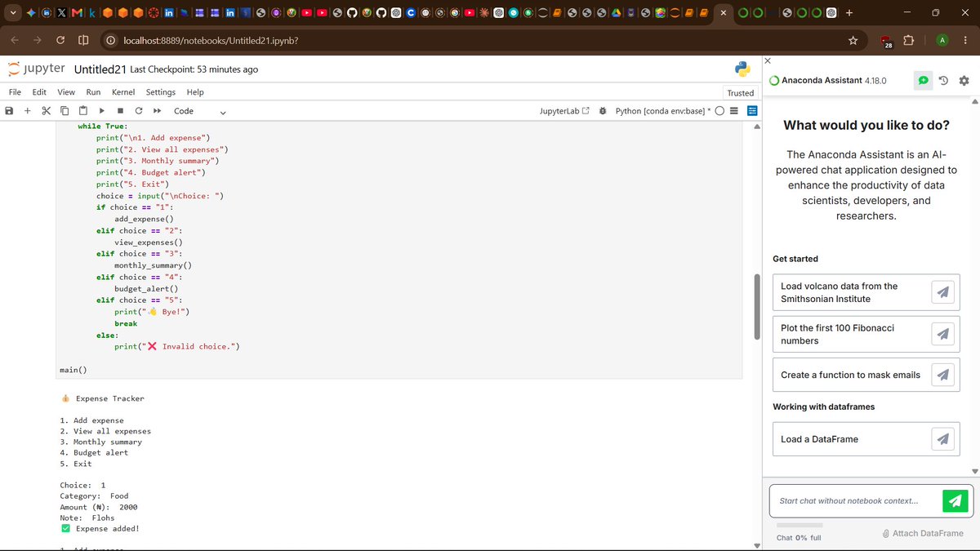Image resolution: width=980 pixels, height=551 pixels.
Task: Click the 'Get started' heading text
Action: coord(795,259)
